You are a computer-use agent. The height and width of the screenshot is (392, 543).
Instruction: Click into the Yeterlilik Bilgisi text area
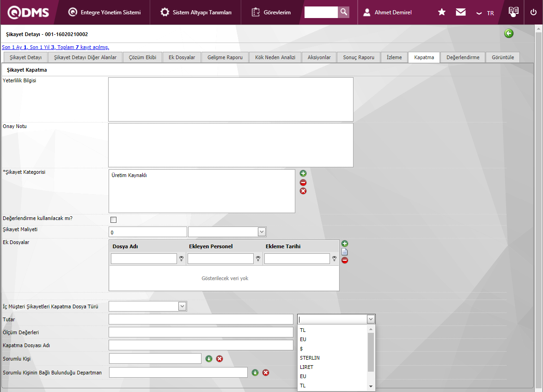click(x=231, y=99)
